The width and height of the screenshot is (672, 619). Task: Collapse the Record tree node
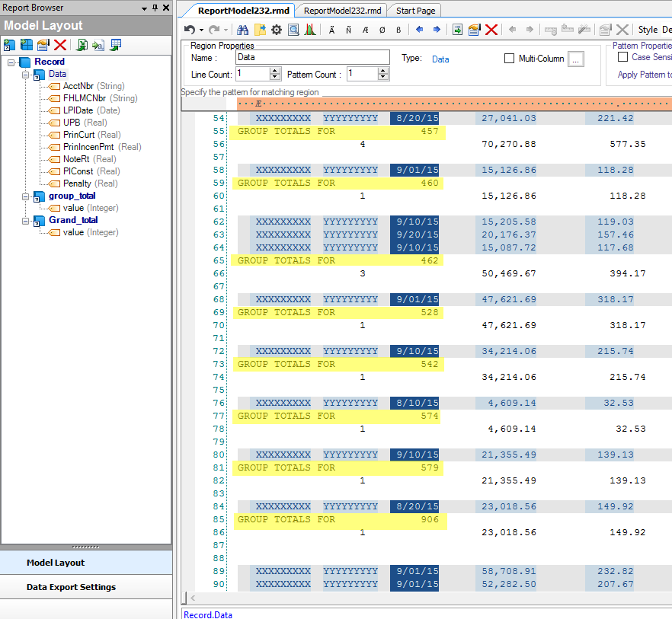11,62
